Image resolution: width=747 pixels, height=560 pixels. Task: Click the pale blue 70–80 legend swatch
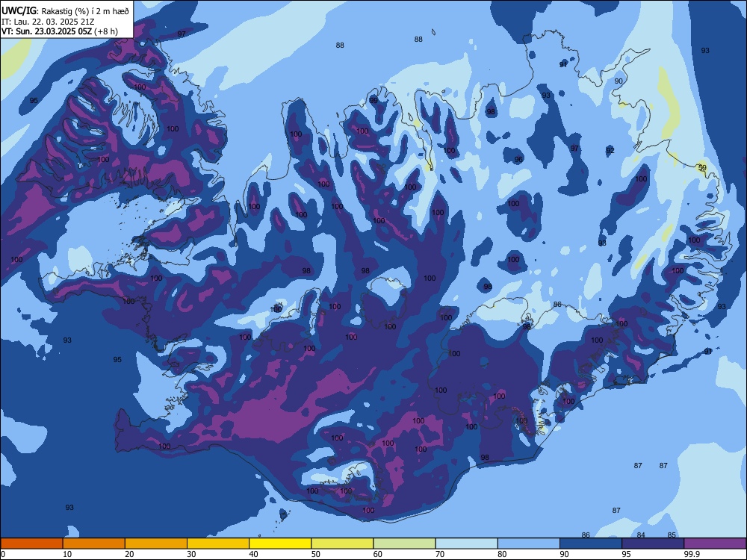466,544
